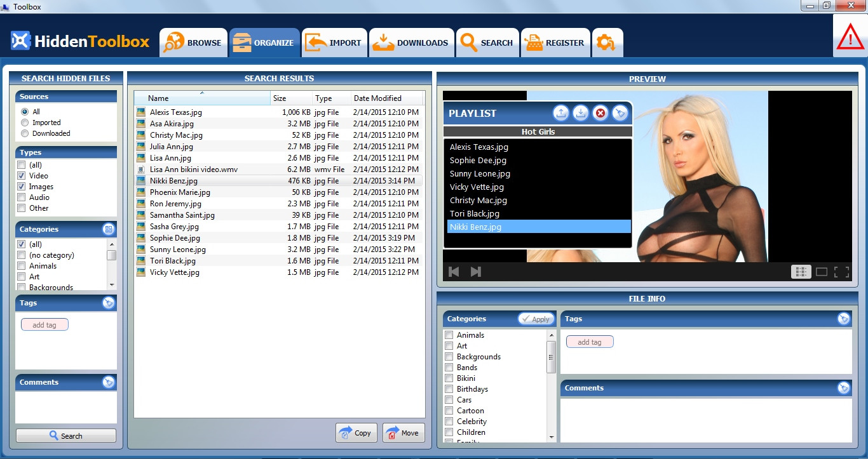Check the (all) types checkbox
This screenshot has width=868, height=459.
pyautogui.click(x=22, y=165)
